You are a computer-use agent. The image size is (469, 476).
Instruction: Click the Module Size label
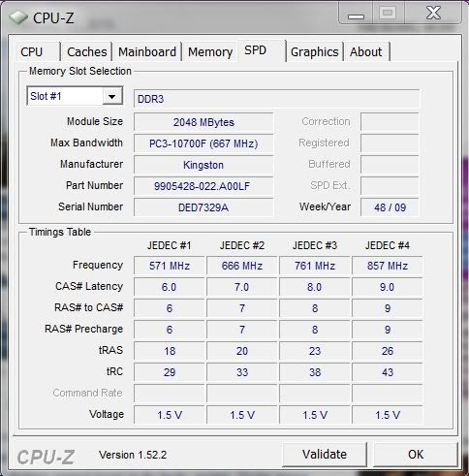tap(95, 121)
